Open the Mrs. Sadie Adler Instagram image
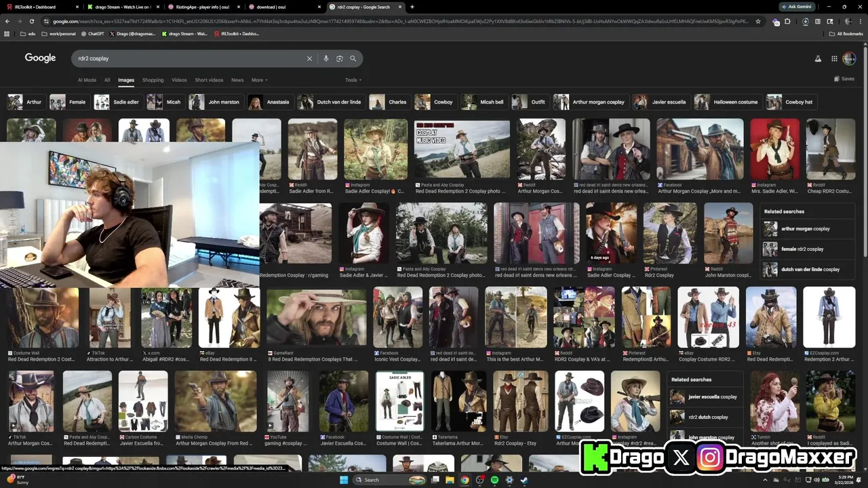The height and width of the screenshot is (488, 868). (775, 150)
